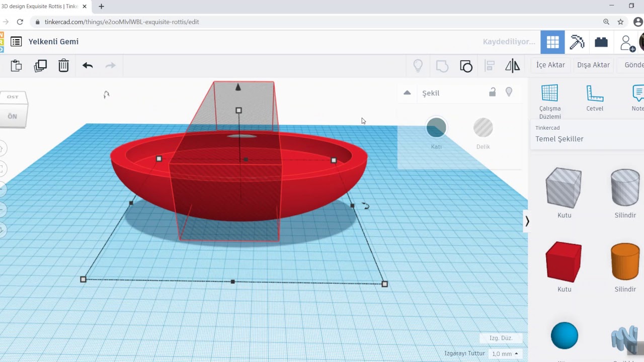This screenshot has width=644, height=362.
Task: Set shape to Delik hole swatch
Action: point(483,128)
